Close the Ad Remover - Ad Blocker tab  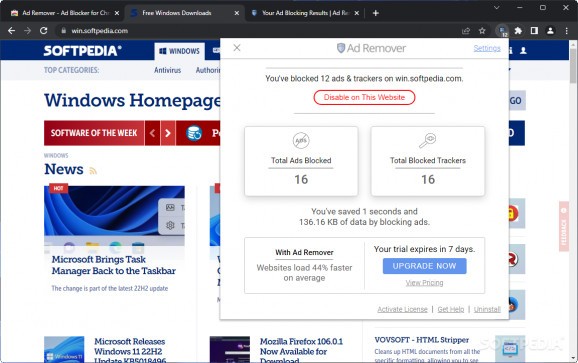(x=117, y=13)
